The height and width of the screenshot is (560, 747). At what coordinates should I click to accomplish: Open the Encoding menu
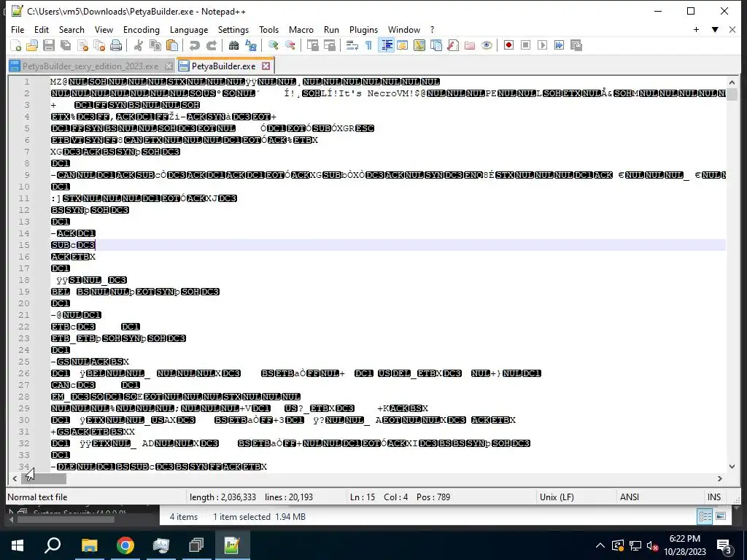click(142, 29)
